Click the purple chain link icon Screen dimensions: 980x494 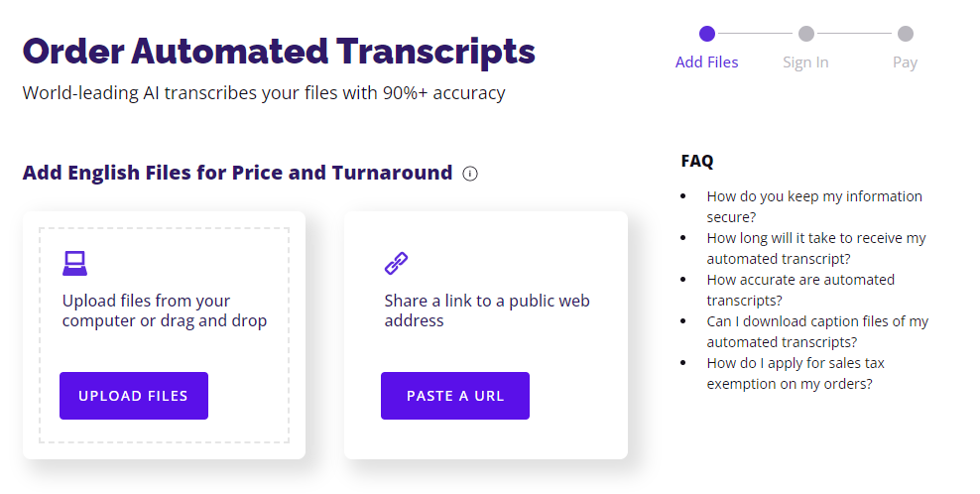tap(396, 263)
